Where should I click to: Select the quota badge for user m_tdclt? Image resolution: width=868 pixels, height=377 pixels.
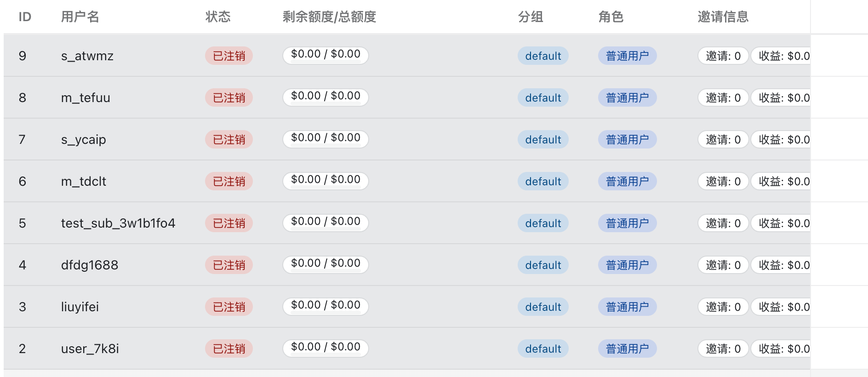tap(325, 180)
